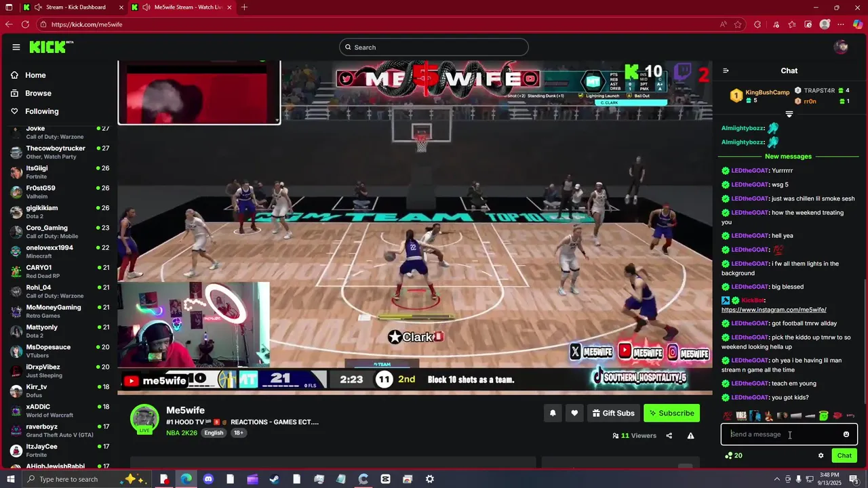Send message with Chat button
The height and width of the screenshot is (488, 868).
tap(844, 455)
